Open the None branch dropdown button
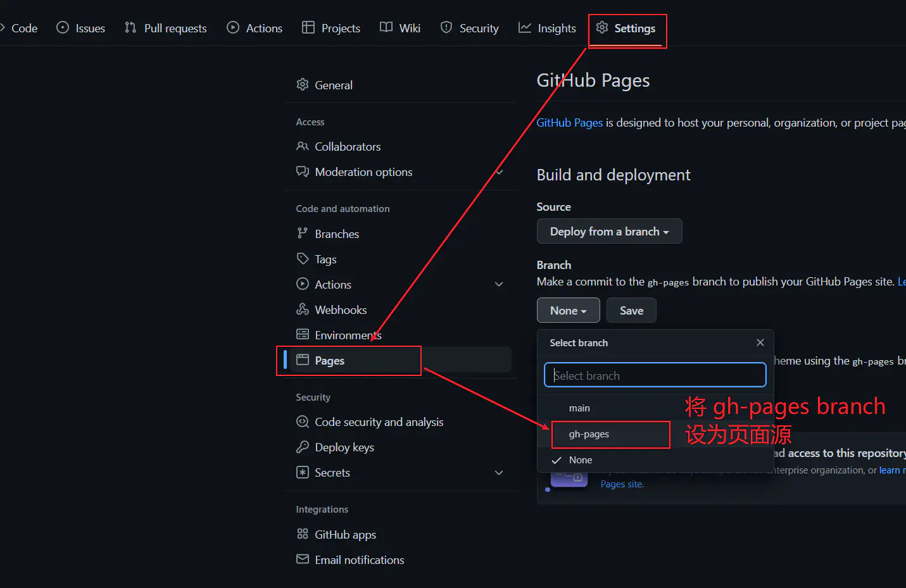The image size is (906, 588). (568, 311)
